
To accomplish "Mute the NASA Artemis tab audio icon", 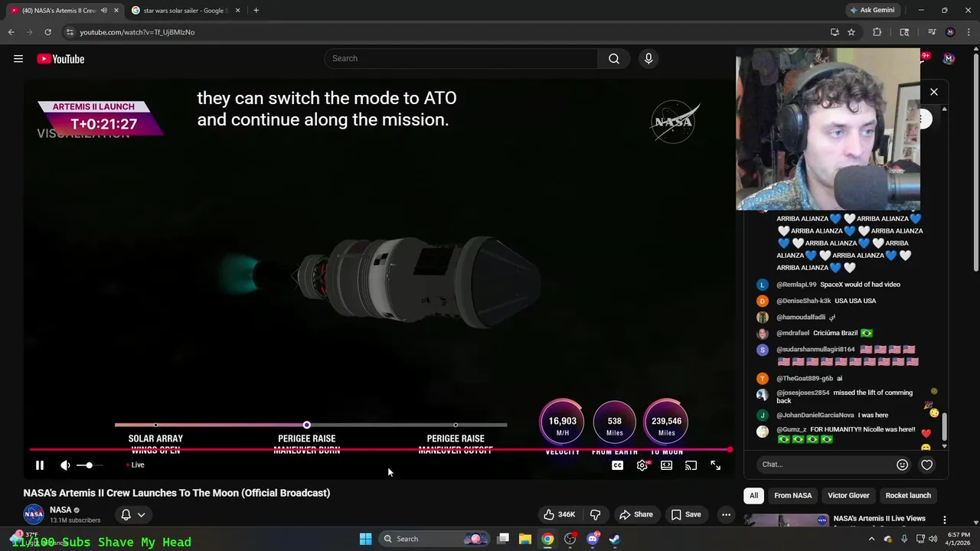I will point(103,10).
